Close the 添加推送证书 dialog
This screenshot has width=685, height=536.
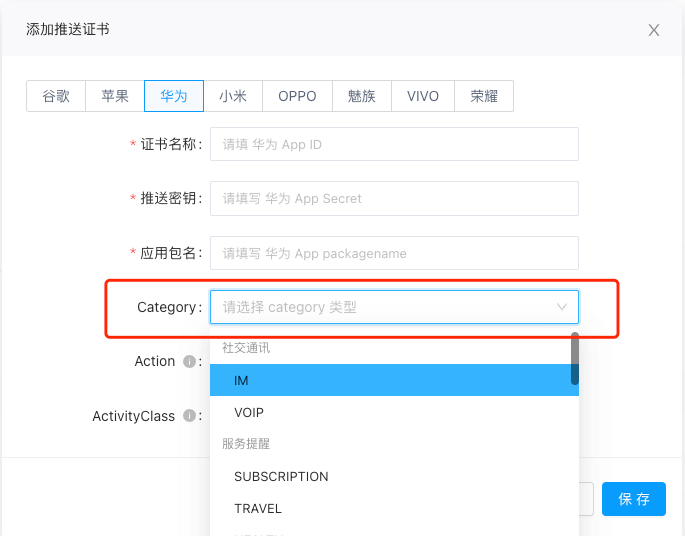(654, 30)
